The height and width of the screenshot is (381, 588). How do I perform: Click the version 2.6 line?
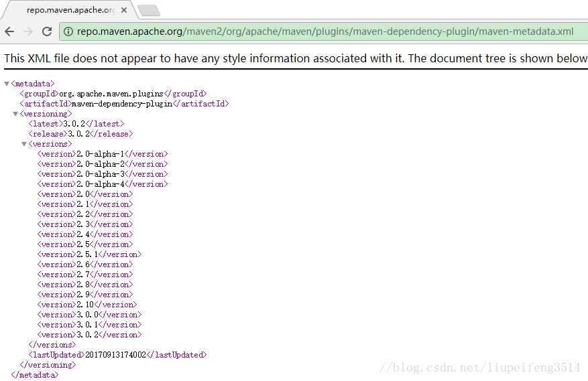(84, 264)
